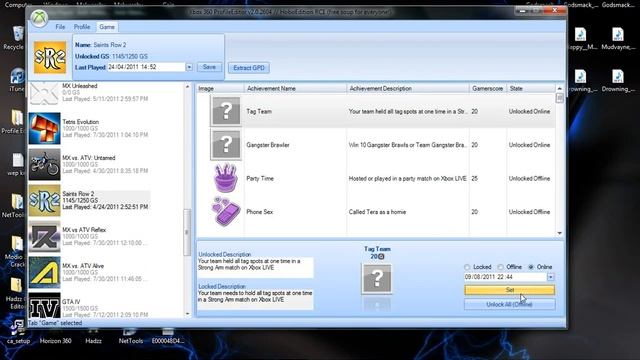Click Unlocked Online state of Gangster Brawler
The image size is (640, 360).
pos(529,145)
